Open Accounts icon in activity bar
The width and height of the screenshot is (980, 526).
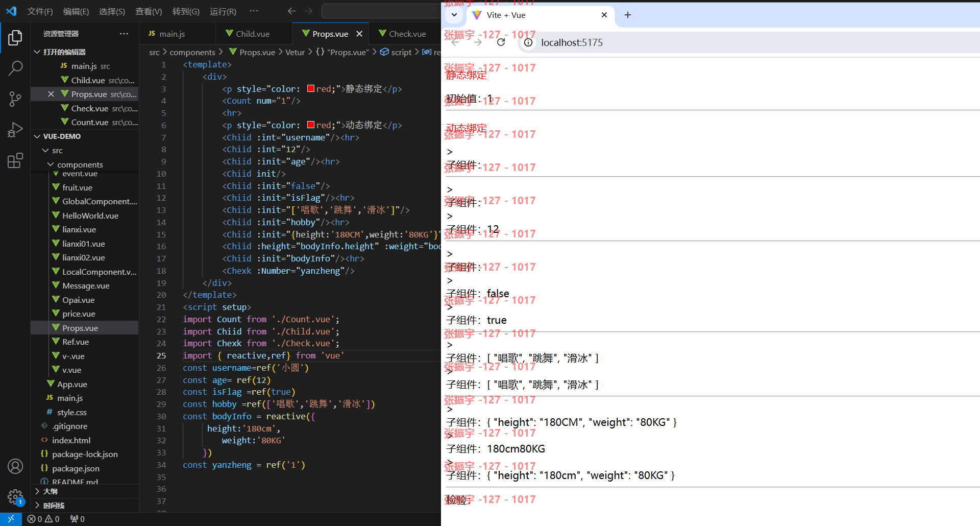click(15, 466)
